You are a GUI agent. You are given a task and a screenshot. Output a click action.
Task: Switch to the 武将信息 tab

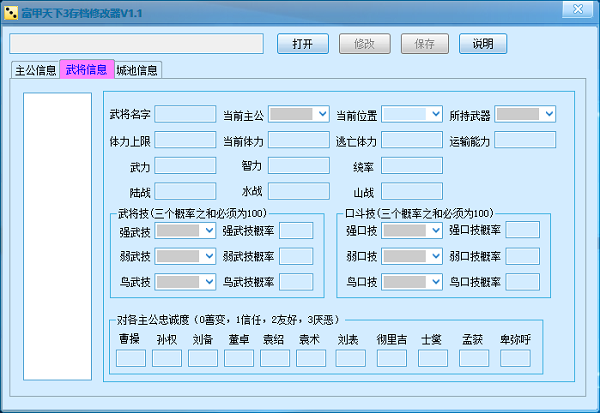[86, 69]
